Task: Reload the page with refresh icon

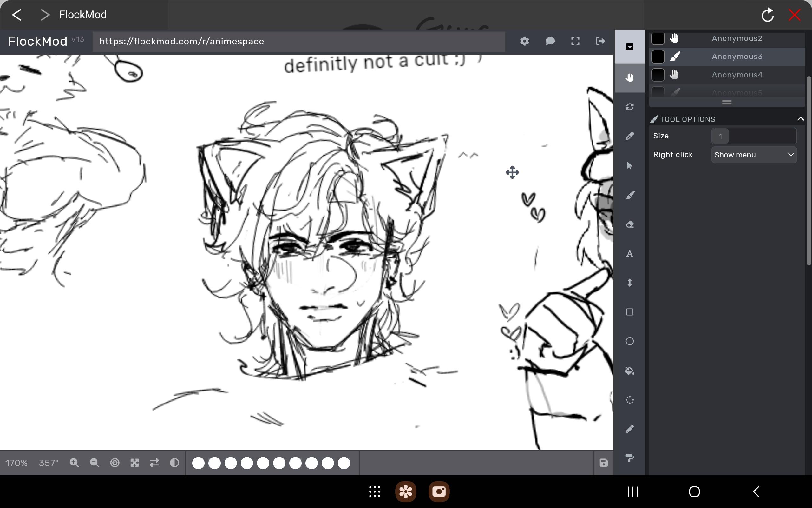Action: click(x=767, y=15)
